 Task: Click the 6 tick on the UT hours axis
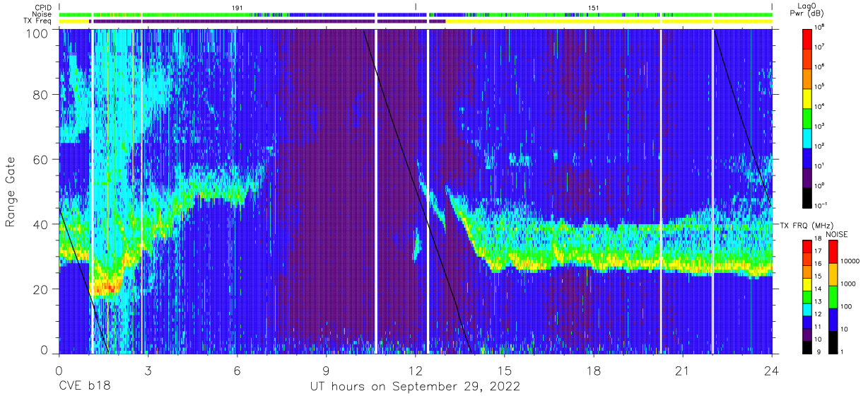point(237,371)
